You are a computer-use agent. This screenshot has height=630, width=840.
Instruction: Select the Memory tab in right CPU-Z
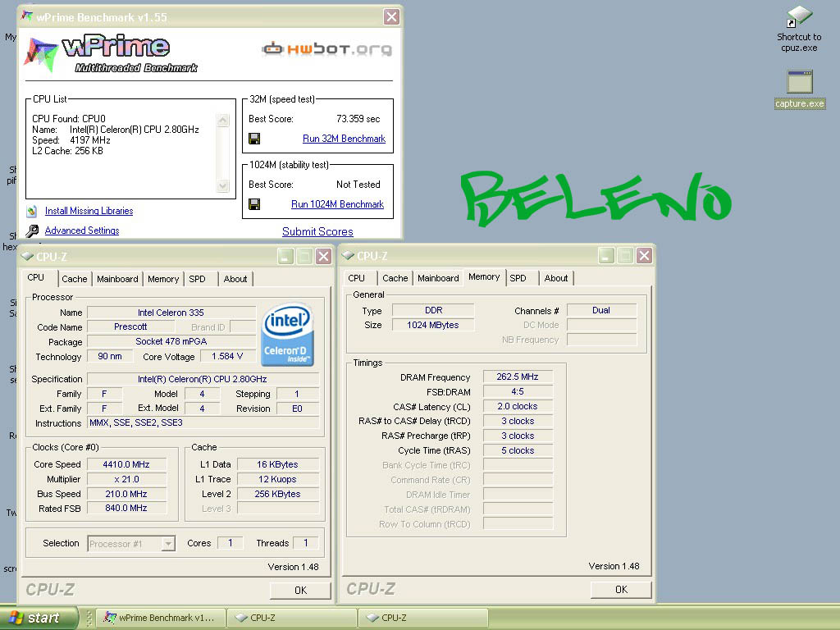point(484,277)
